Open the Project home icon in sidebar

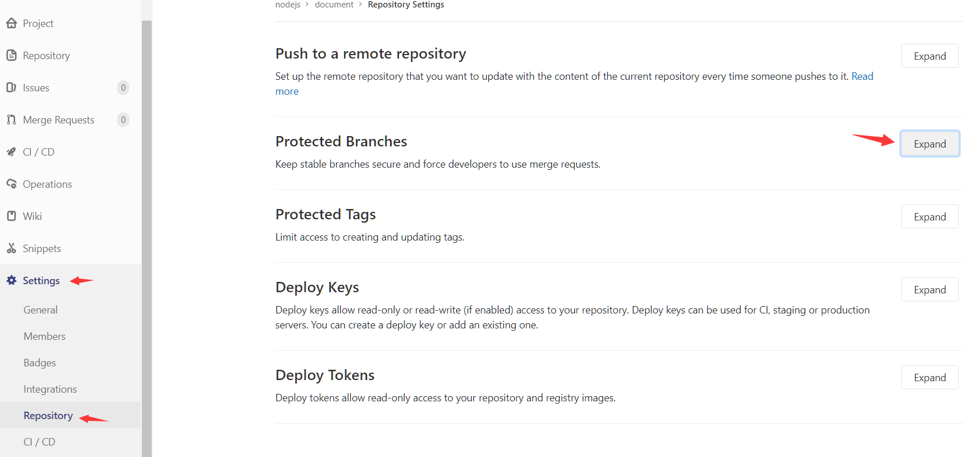coord(12,23)
